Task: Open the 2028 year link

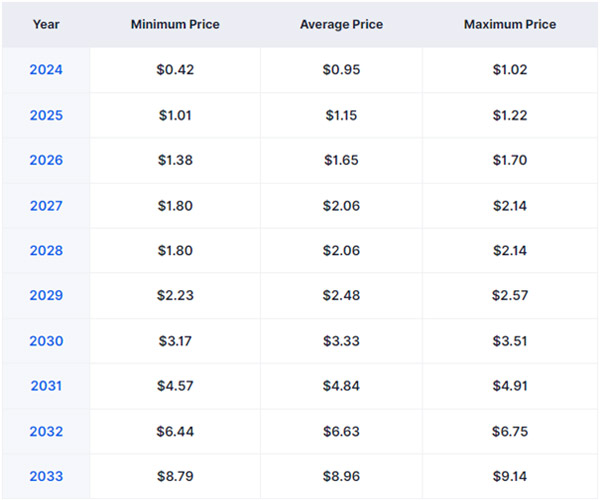Action: point(46,251)
